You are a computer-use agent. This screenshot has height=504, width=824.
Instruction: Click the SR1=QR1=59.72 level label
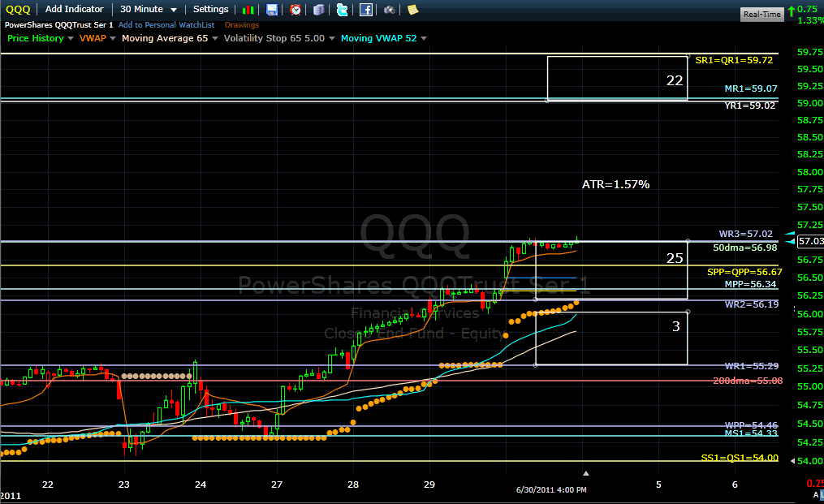tap(734, 60)
